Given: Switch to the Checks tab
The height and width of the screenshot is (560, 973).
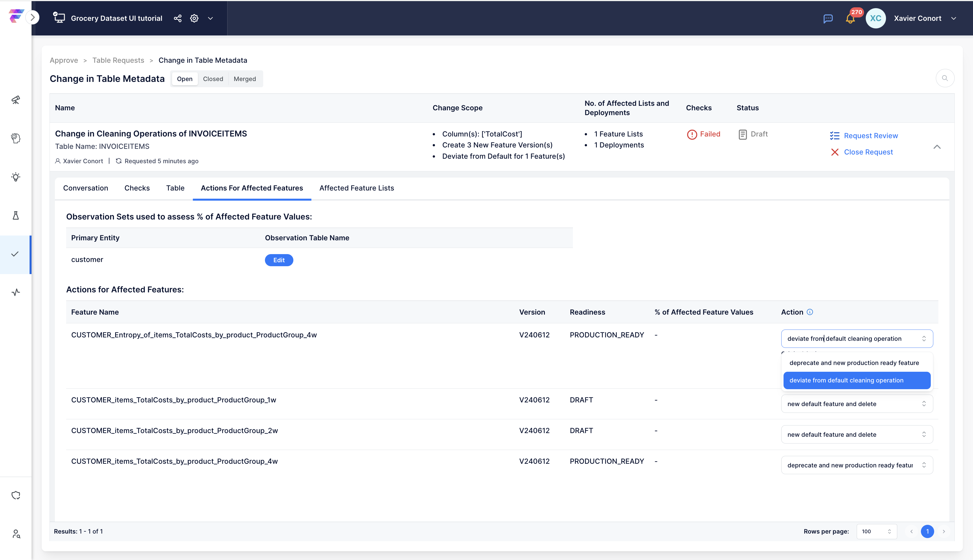Looking at the screenshot, I should (x=137, y=188).
